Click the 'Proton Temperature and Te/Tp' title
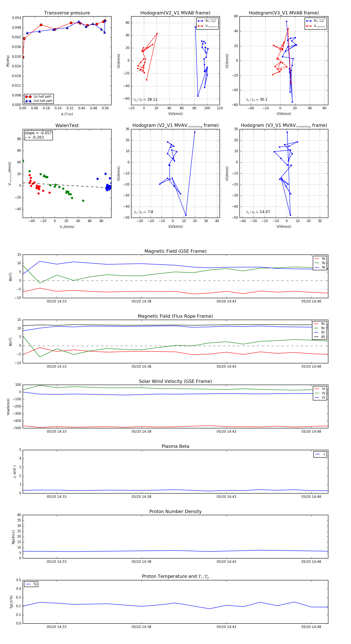Screen dimensions: 351x644 [175, 576]
